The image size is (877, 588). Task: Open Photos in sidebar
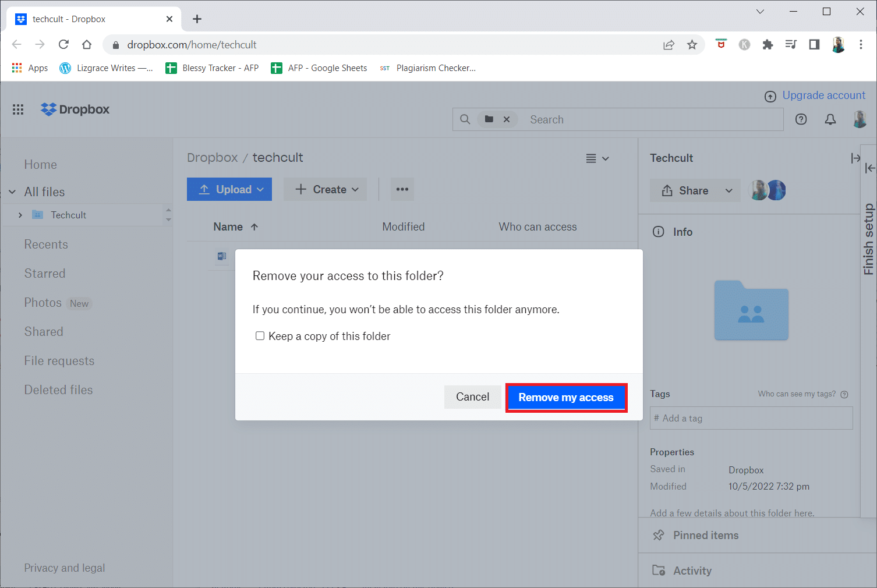click(x=43, y=303)
